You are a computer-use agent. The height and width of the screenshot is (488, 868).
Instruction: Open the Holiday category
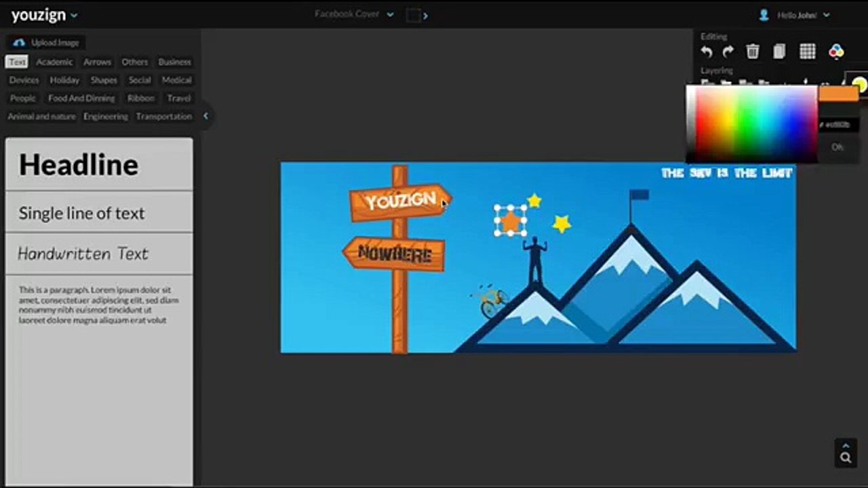(x=64, y=80)
